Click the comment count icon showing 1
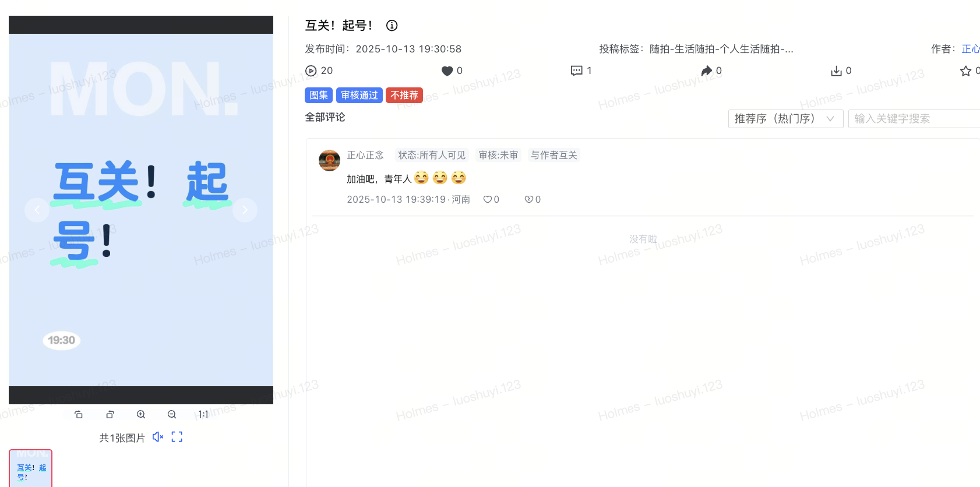 pos(577,70)
